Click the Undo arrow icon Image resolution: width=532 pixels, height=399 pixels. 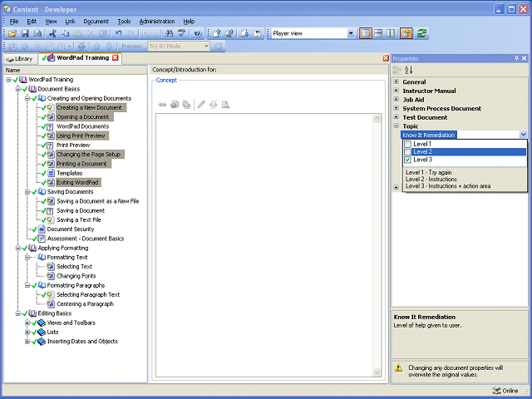[x=118, y=33]
